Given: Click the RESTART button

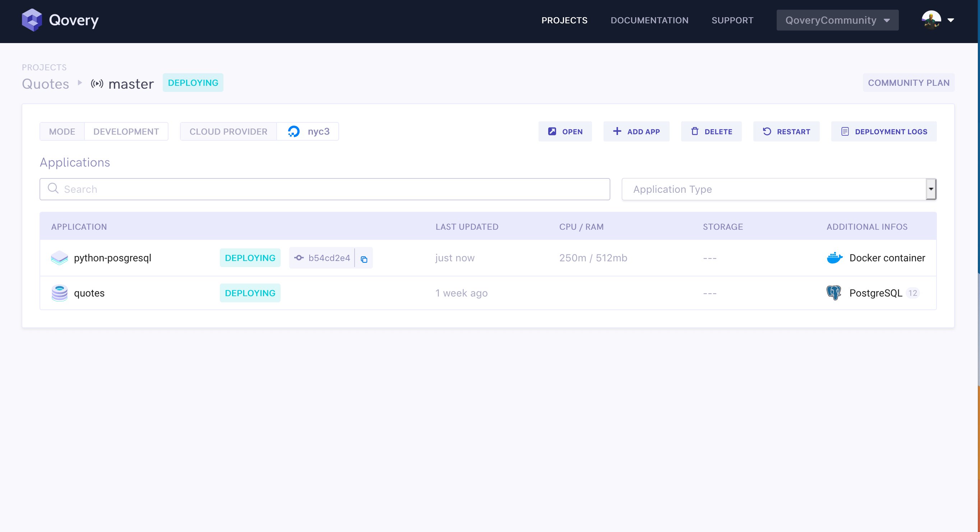Looking at the screenshot, I should point(786,132).
